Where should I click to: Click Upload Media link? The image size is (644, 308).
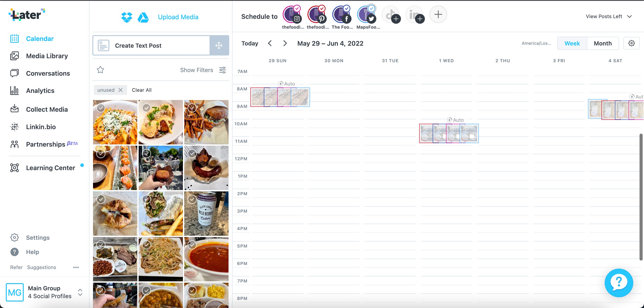(178, 17)
